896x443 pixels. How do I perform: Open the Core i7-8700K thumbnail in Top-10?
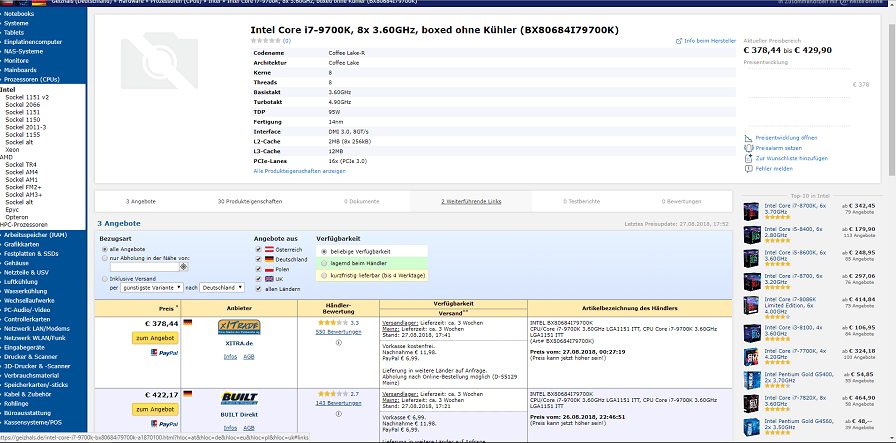(750, 212)
